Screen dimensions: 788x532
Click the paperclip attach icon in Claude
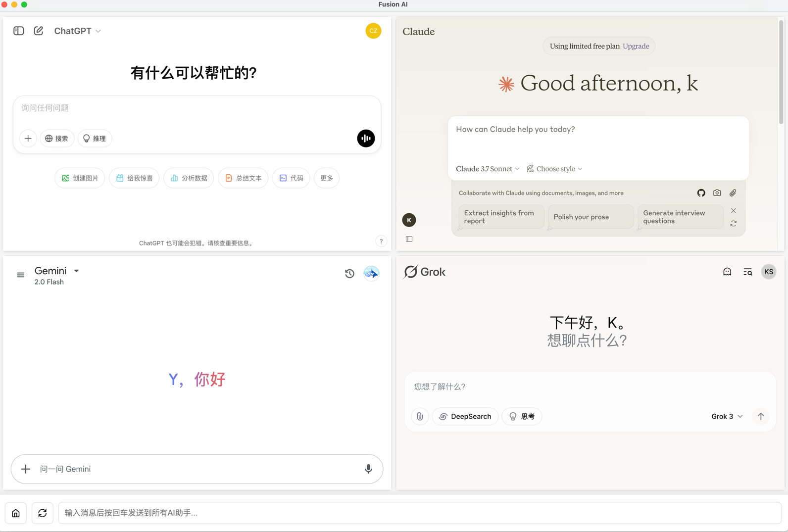(733, 193)
